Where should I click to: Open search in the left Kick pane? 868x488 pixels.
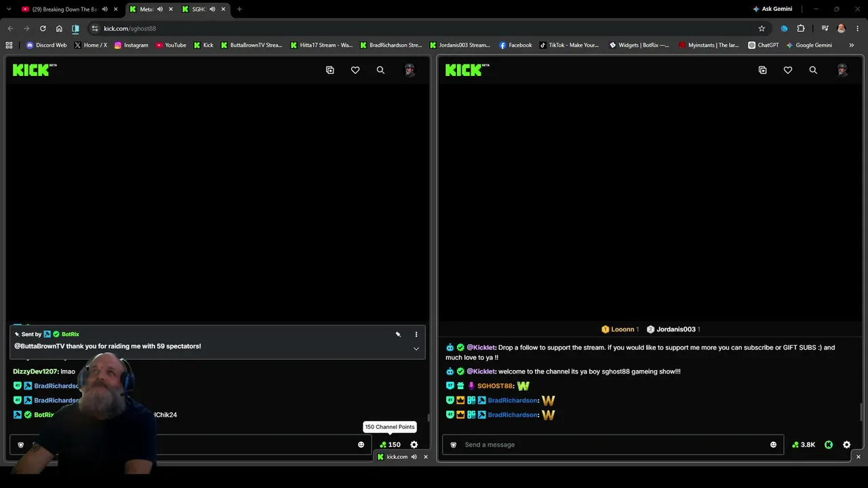380,70
